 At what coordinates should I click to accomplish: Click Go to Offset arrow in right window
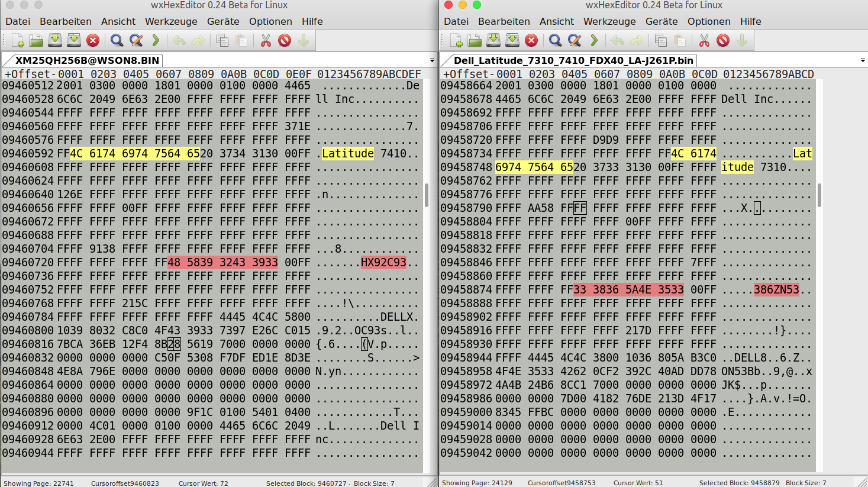pos(594,40)
